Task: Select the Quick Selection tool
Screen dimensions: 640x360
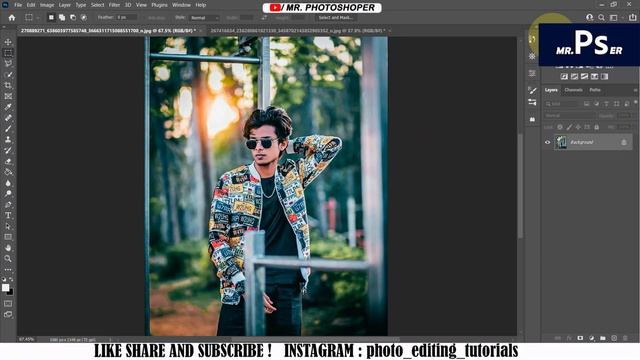Action: [8, 75]
